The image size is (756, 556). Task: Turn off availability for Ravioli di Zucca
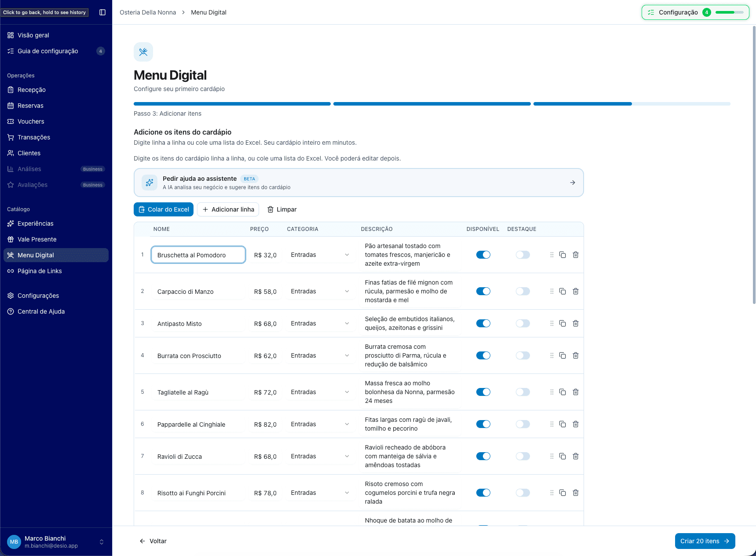click(x=483, y=456)
